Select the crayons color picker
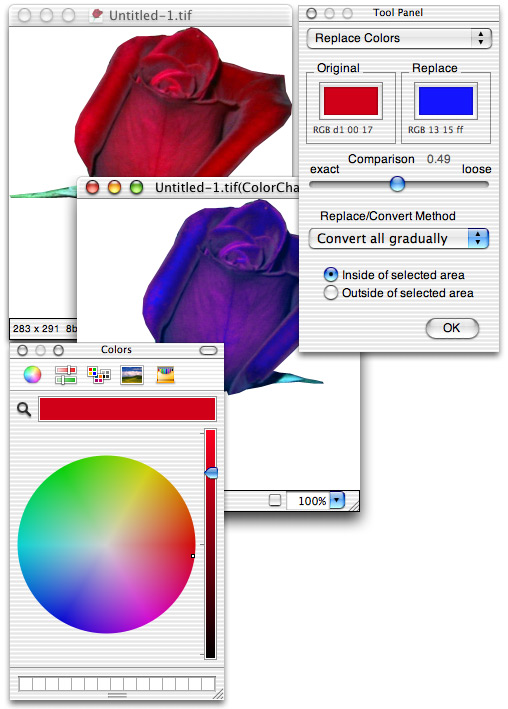508x709 pixels. point(165,375)
